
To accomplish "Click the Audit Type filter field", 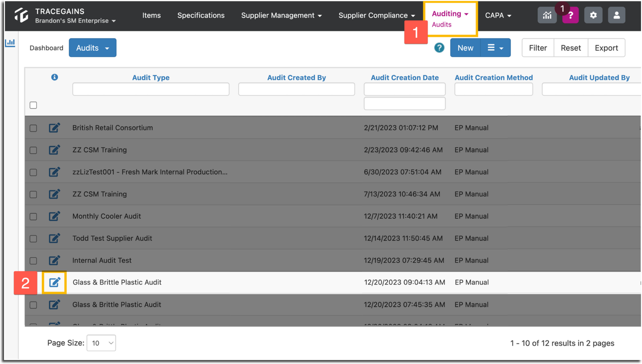I will (151, 89).
